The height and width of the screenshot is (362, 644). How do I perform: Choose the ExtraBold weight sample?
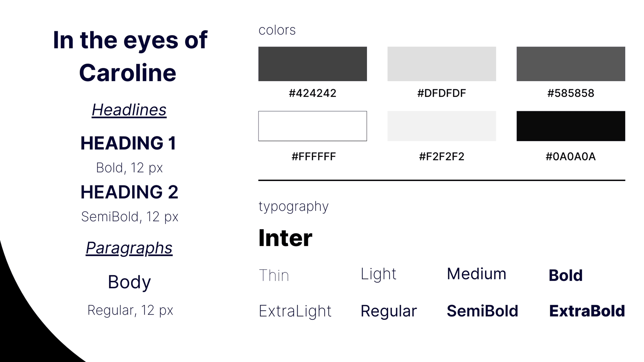pos(587,311)
